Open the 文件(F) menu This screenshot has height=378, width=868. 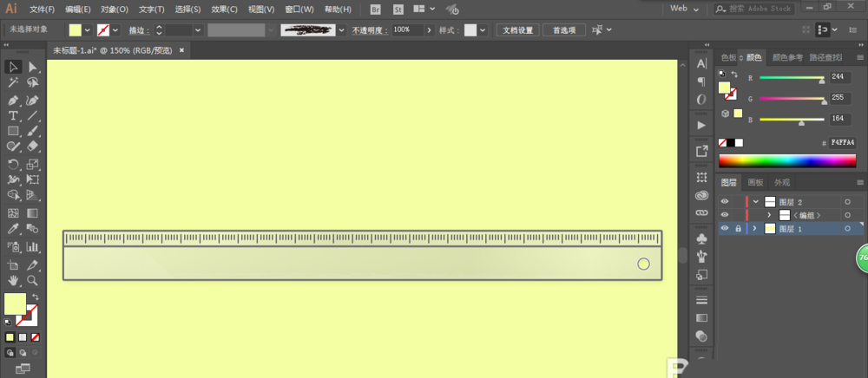42,10
